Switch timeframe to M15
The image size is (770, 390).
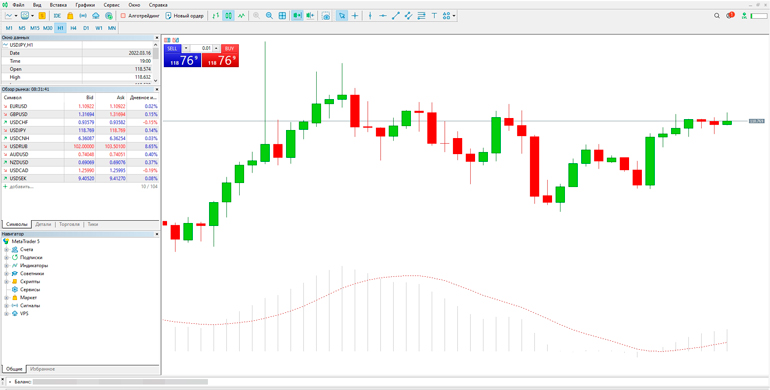[x=35, y=28]
